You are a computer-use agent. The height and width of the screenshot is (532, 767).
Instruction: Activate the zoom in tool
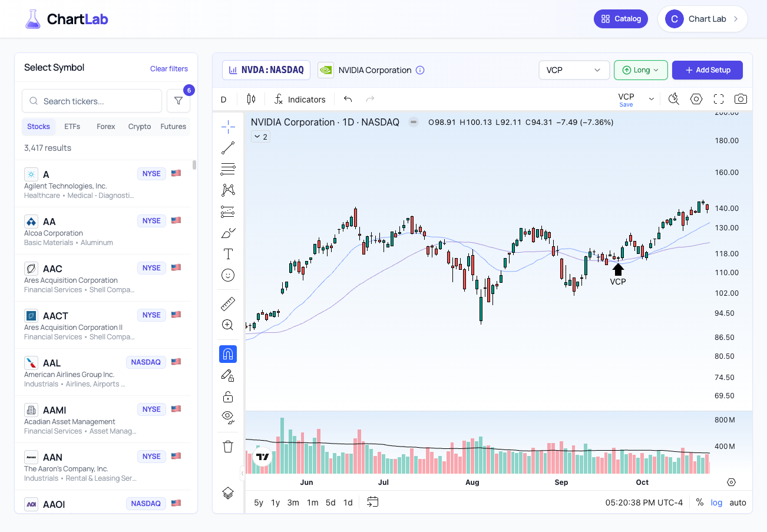(x=228, y=325)
